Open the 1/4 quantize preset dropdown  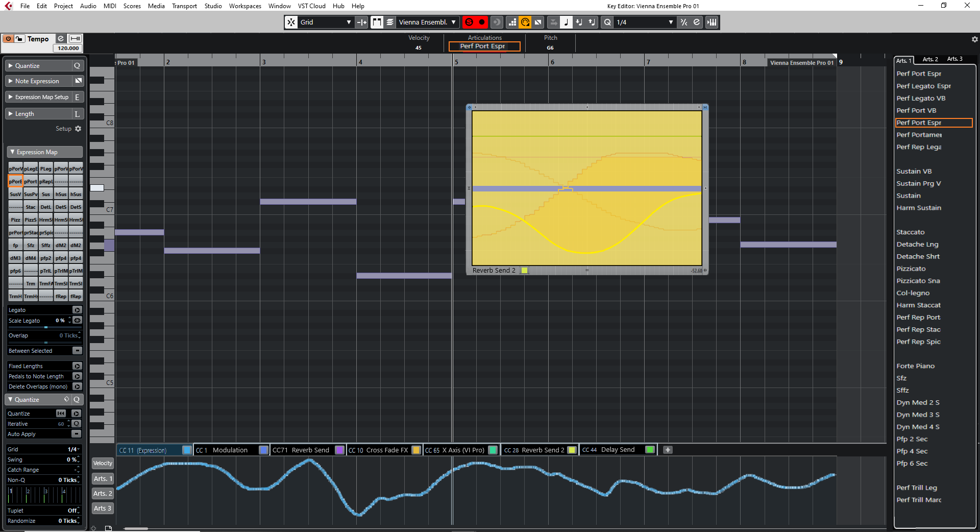tap(646, 22)
